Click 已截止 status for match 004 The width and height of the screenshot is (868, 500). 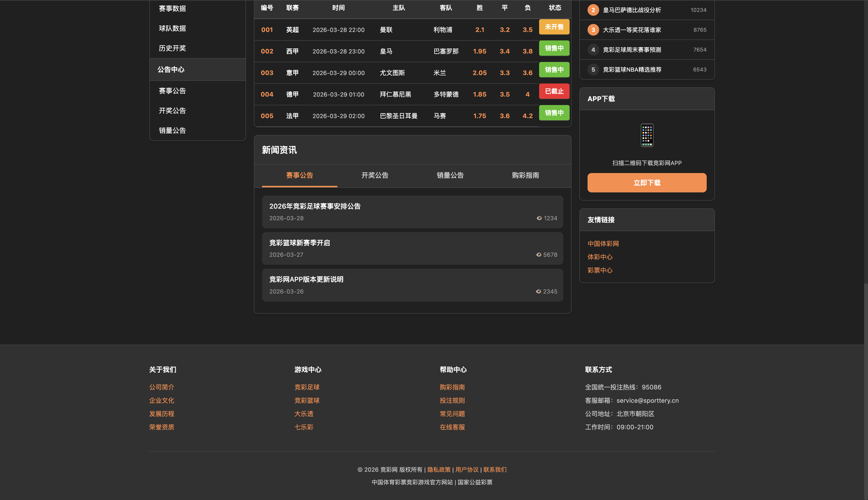(554, 91)
